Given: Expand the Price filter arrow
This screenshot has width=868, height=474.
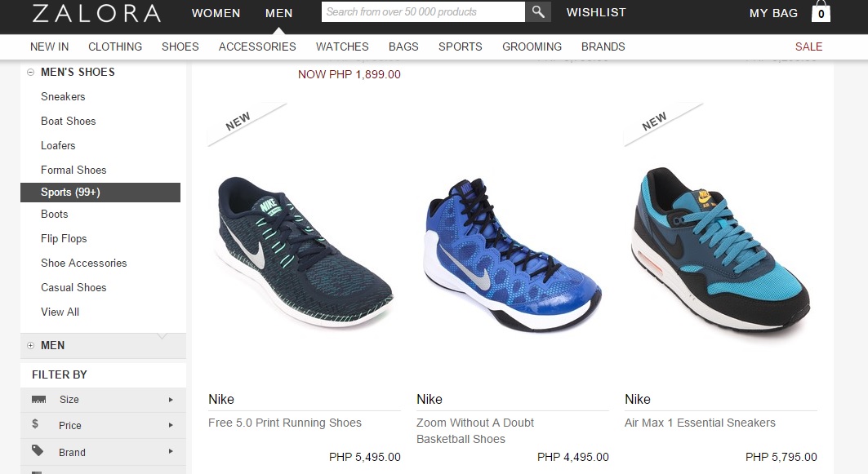Looking at the screenshot, I should 171,425.
